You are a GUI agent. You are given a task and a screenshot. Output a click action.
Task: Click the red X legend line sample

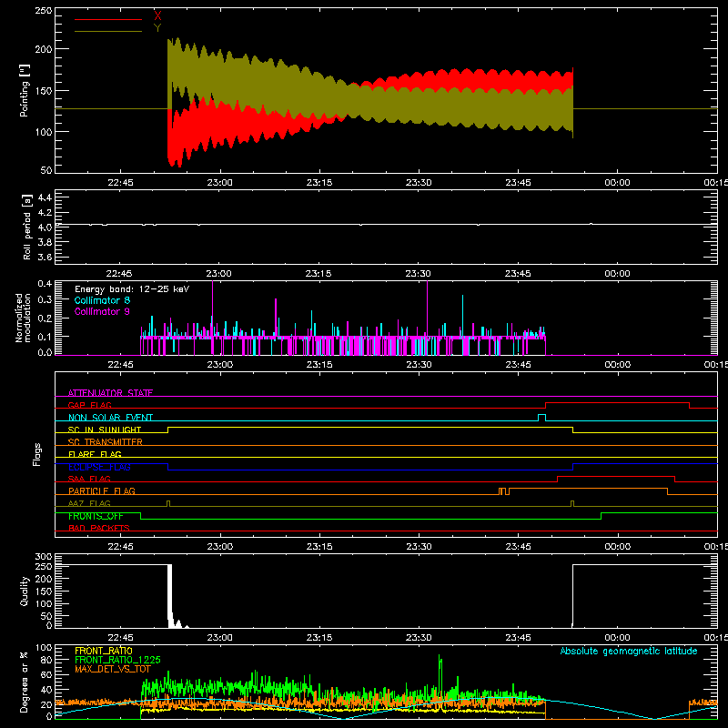coord(108,19)
